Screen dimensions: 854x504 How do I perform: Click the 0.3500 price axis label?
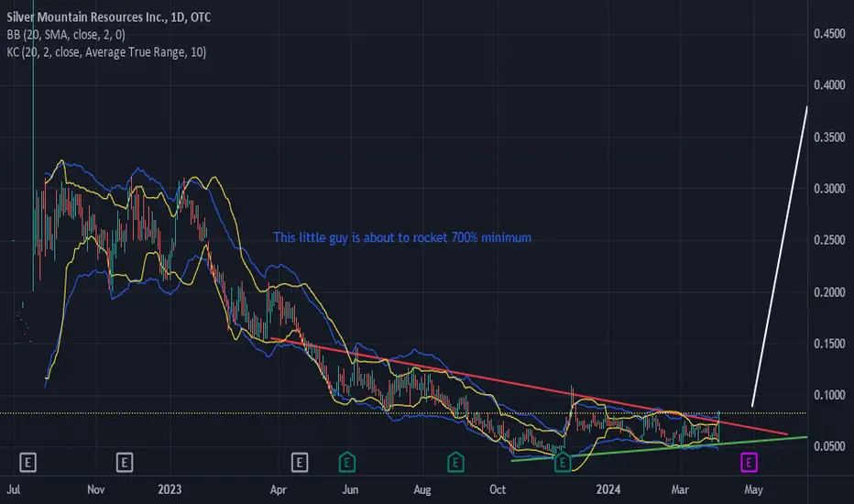tap(829, 137)
